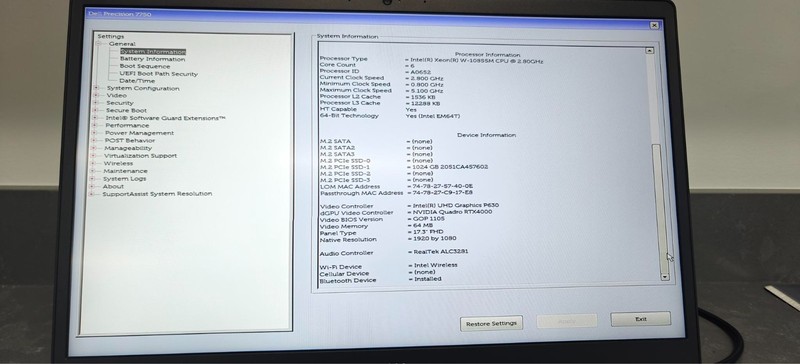Expand the Performance node

(x=94, y=125)
